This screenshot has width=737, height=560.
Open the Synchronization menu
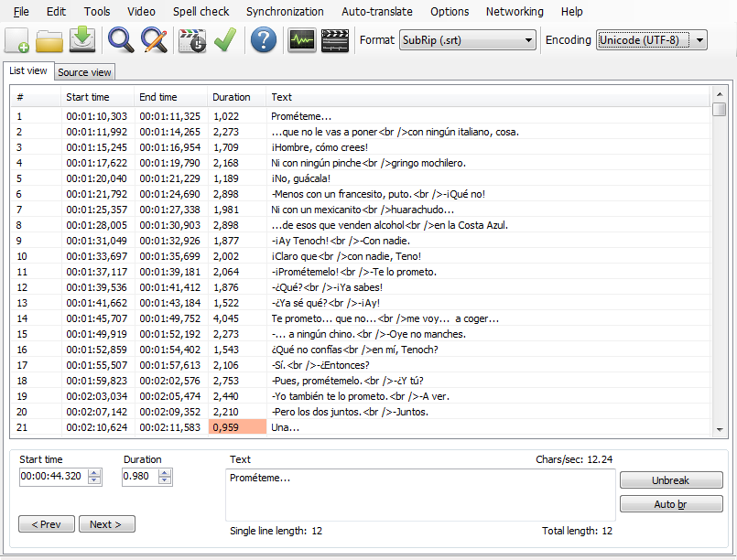pyautogui.click(x=285, y=12)
